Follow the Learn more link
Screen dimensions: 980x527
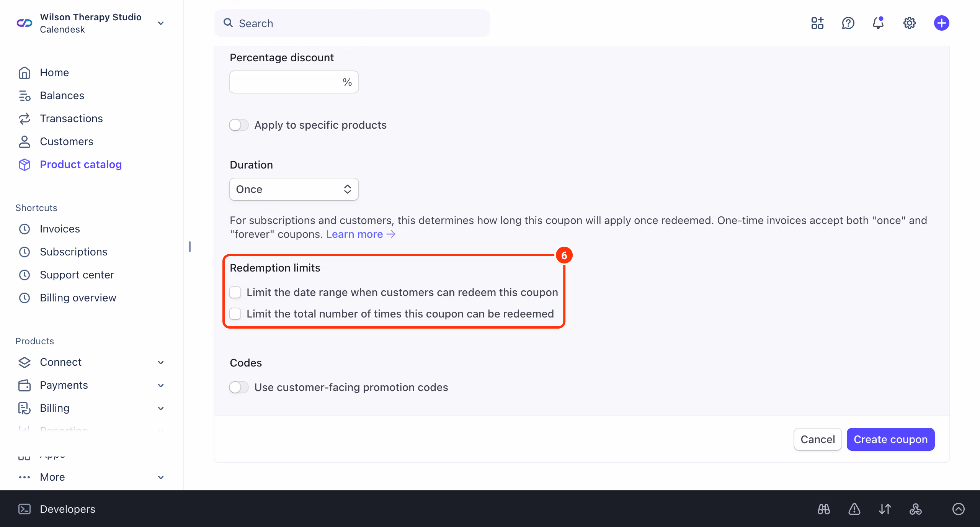361,234
